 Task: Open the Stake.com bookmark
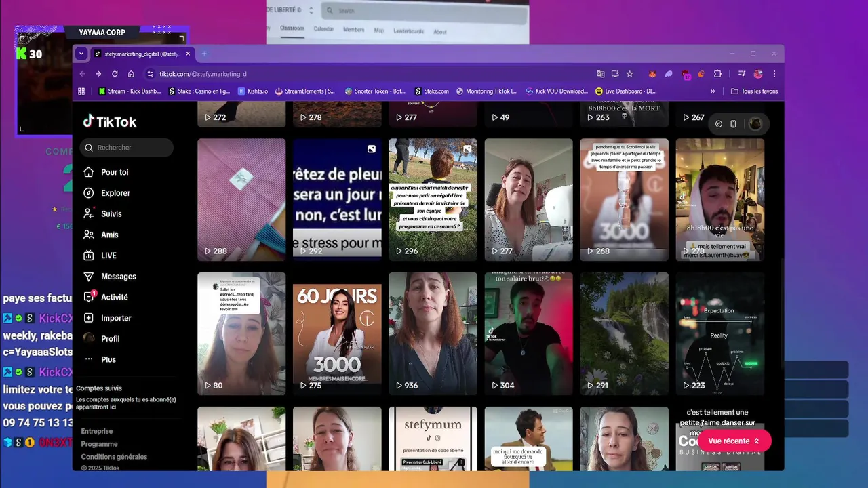431,91
